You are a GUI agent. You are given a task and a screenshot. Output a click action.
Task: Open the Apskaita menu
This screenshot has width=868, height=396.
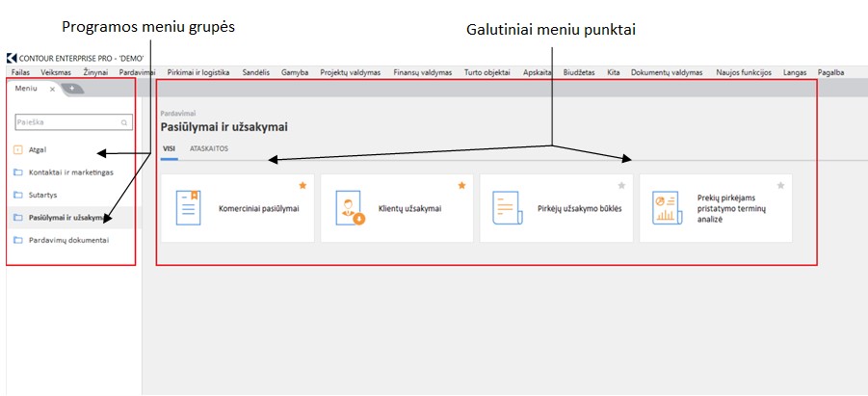pyautogui.click(x=538, y=72)
